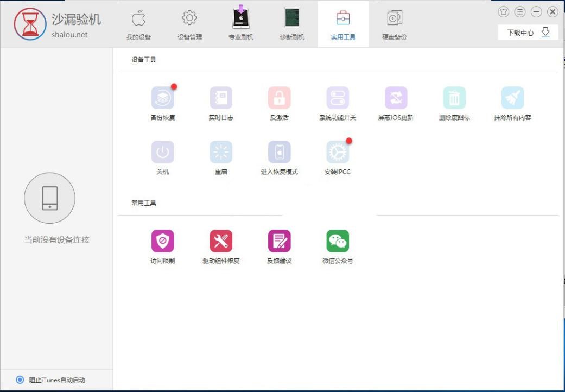Screen dimensions: 565x392
Task: Choose 抹除所有内容 erase all content
Action: pyautogui.click(x=512, y=98)
